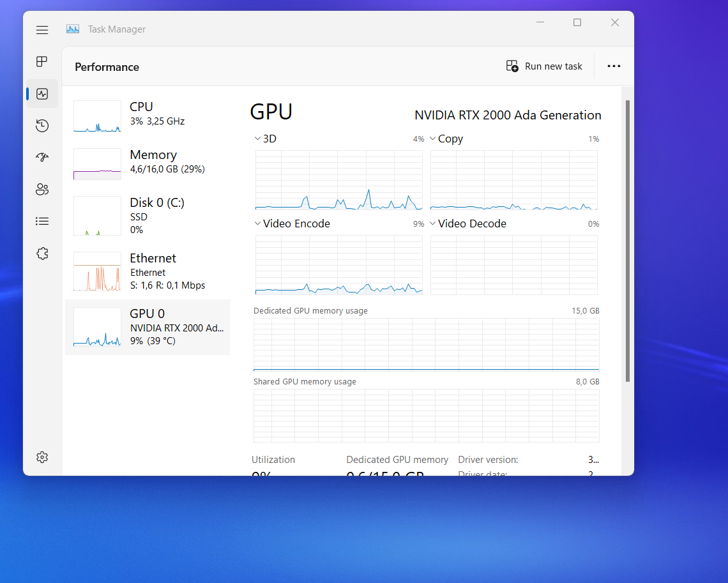Open the hamburger navigation menu
Image resolution: width=728 pixels, height=583 pixels.
click(42, 30)
